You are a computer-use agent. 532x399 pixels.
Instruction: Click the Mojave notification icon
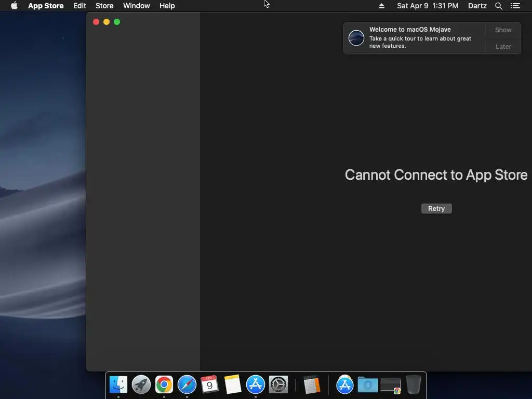pos(356,37)
